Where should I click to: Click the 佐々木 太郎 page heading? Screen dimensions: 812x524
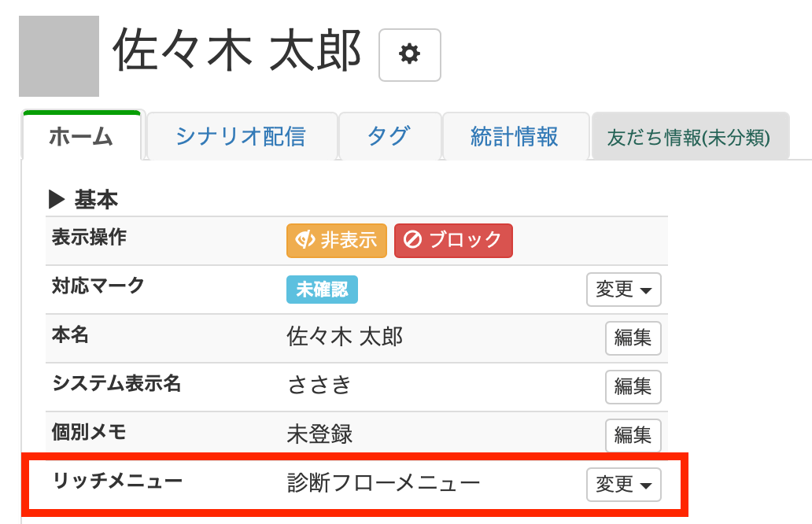pyautogui.click(x=237, y=51)
